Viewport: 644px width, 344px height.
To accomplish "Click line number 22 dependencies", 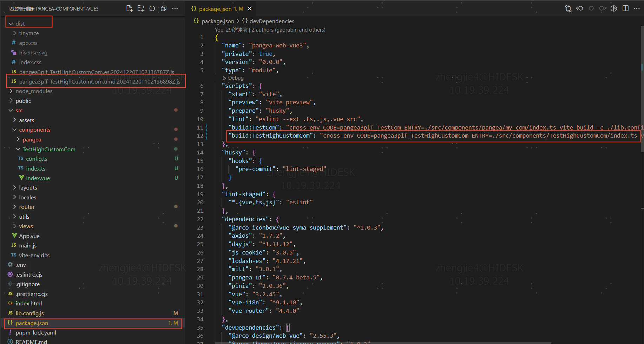I will [200, 219].
